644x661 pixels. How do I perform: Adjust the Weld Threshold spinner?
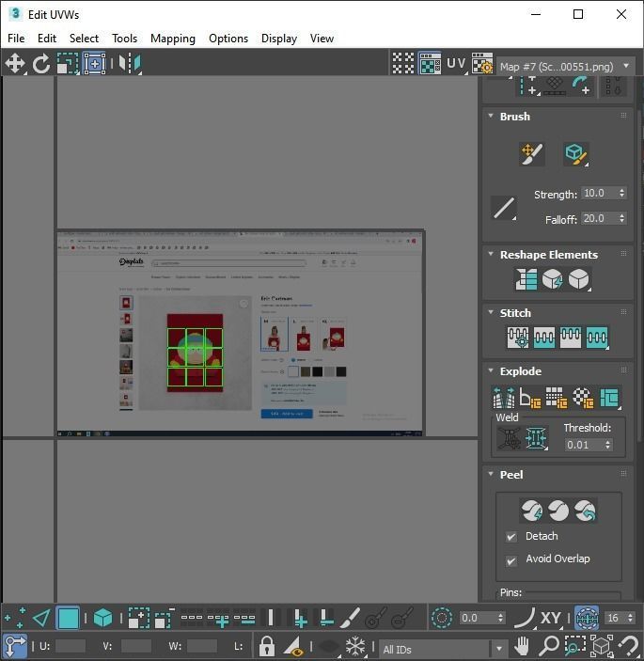607,445
